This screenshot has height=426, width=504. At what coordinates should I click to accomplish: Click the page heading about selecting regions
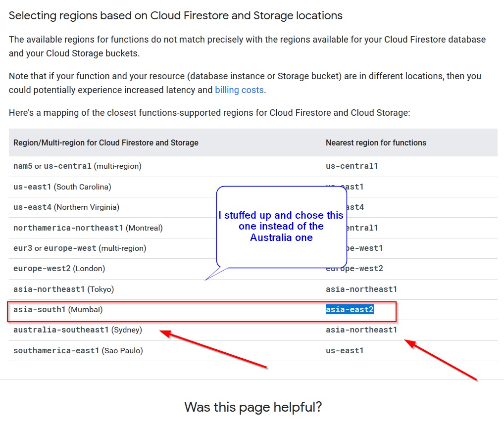[x=175, y=15]
